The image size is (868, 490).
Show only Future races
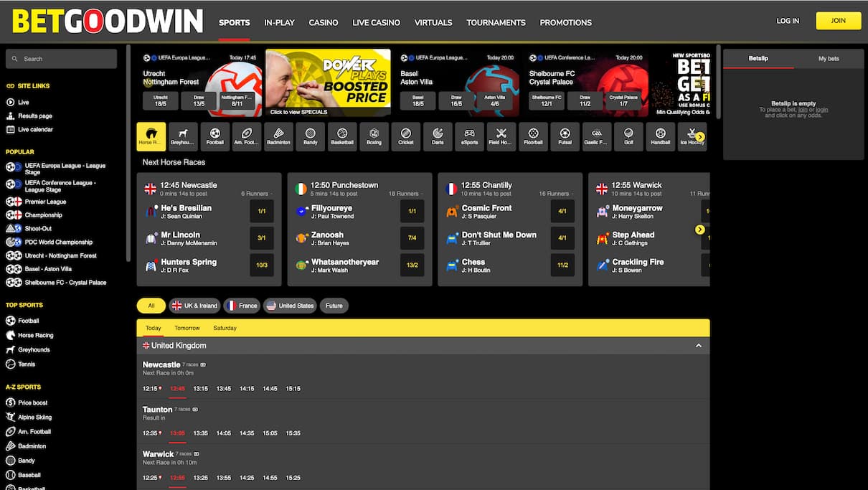pyautogui.click(x=334, y=305)
